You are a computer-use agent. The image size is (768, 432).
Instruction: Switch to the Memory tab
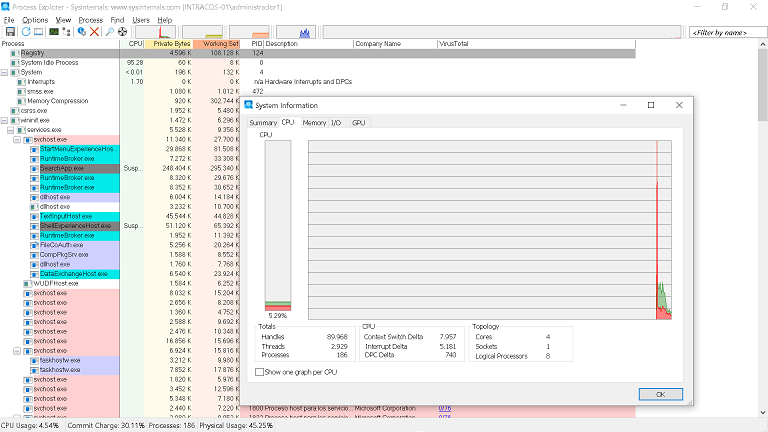click(314, 123)
